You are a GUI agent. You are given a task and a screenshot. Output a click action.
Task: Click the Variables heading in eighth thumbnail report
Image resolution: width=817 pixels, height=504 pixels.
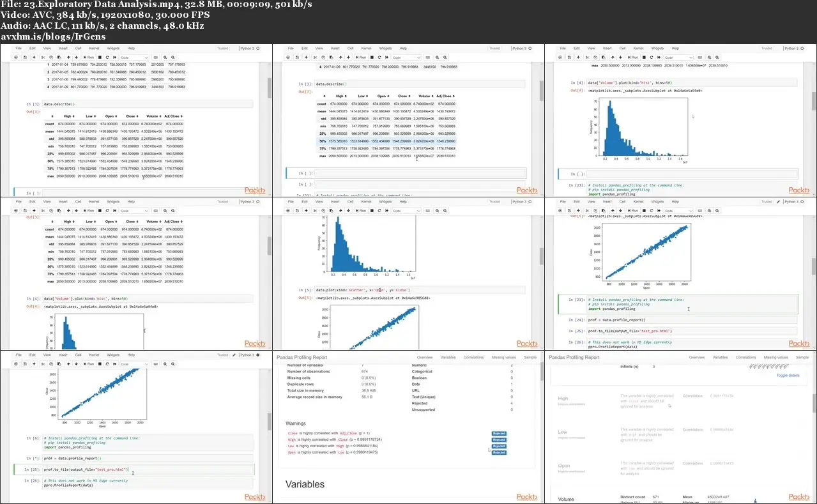pyautogui.click(x=306, y=484)
